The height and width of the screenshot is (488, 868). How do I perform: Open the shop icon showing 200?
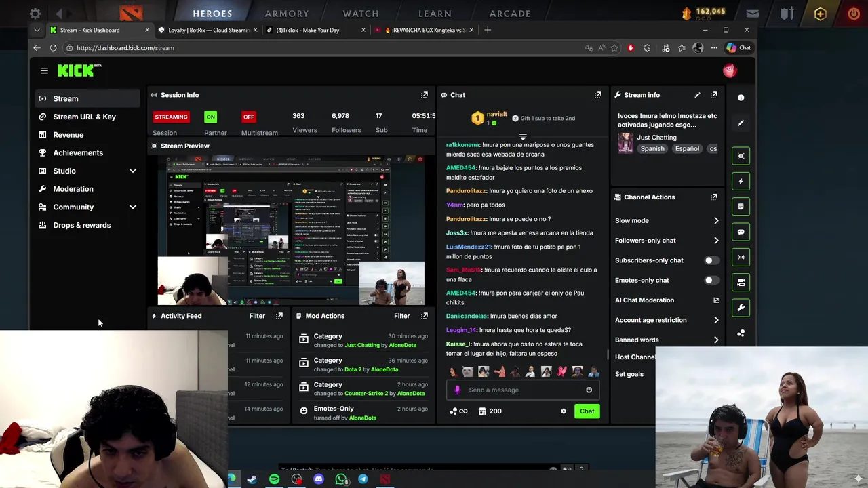(490, 411)
